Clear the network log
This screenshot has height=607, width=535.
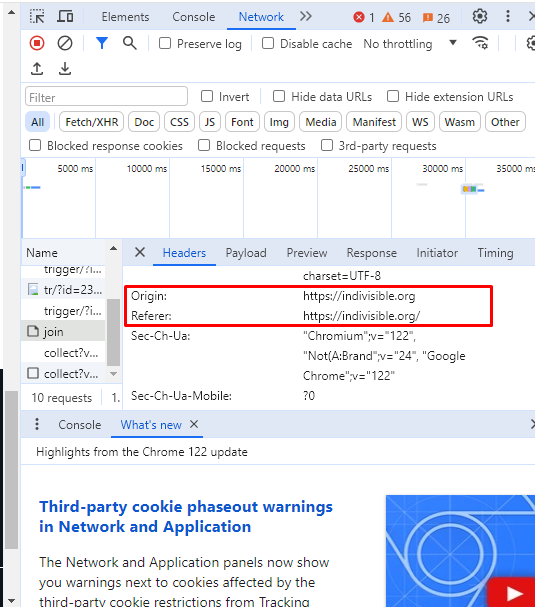[65, 43]
